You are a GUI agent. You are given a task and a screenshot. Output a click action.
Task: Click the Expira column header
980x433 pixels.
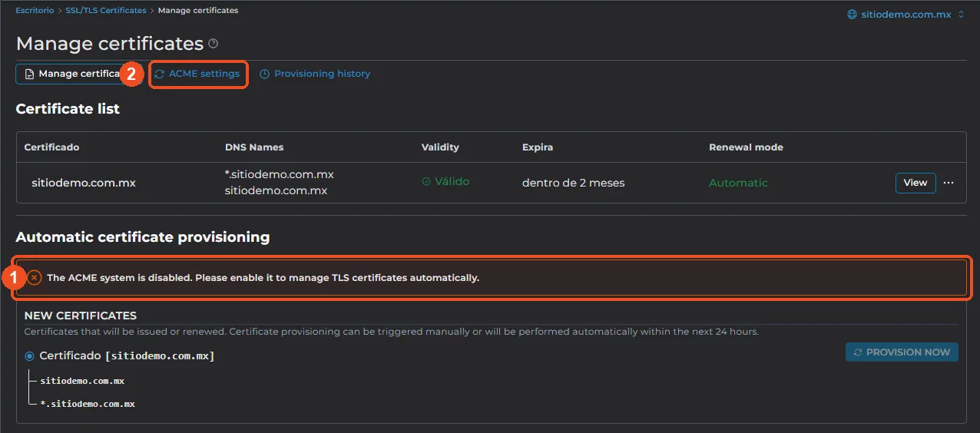538,147
